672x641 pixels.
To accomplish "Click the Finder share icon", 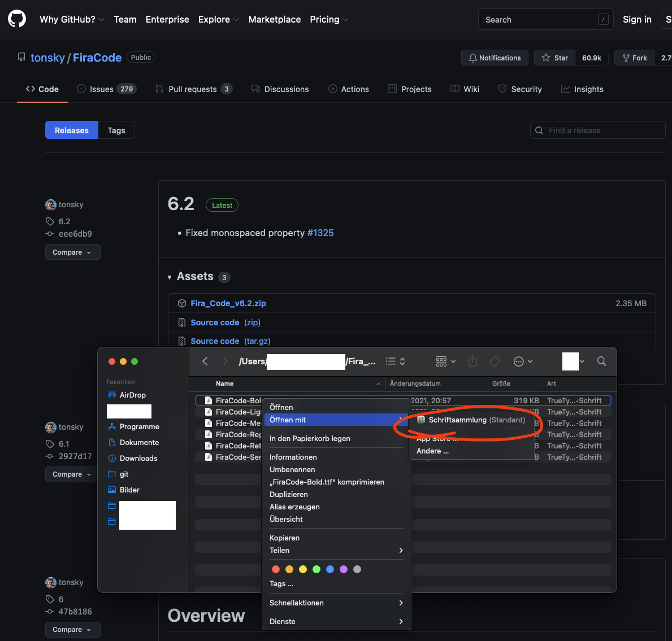I will [x=473, y=361].
